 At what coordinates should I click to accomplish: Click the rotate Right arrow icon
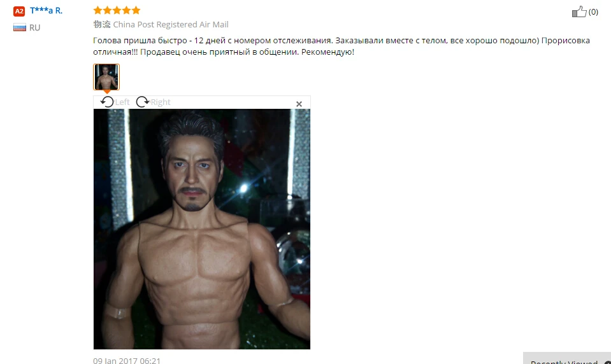click(143, 102)
